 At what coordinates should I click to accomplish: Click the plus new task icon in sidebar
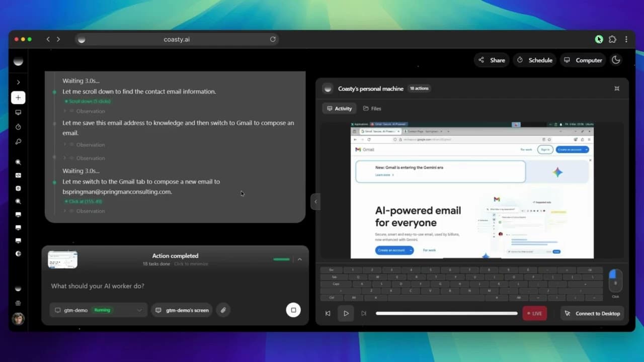[x=18, y=98]
